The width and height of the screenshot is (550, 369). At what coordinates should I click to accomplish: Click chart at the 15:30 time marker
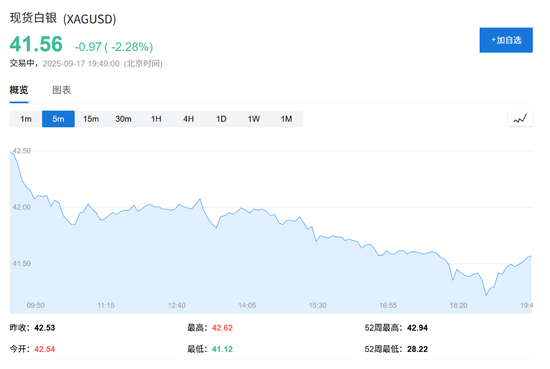click(317, 305)
